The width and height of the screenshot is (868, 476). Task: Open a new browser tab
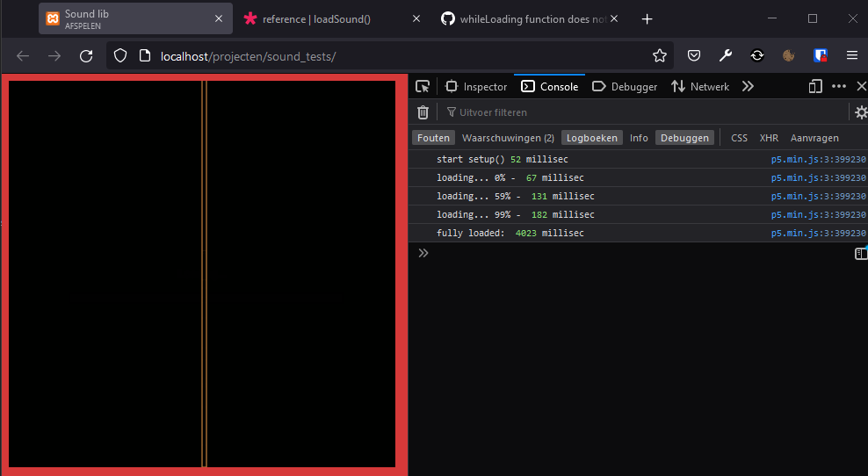coord(647,19)
